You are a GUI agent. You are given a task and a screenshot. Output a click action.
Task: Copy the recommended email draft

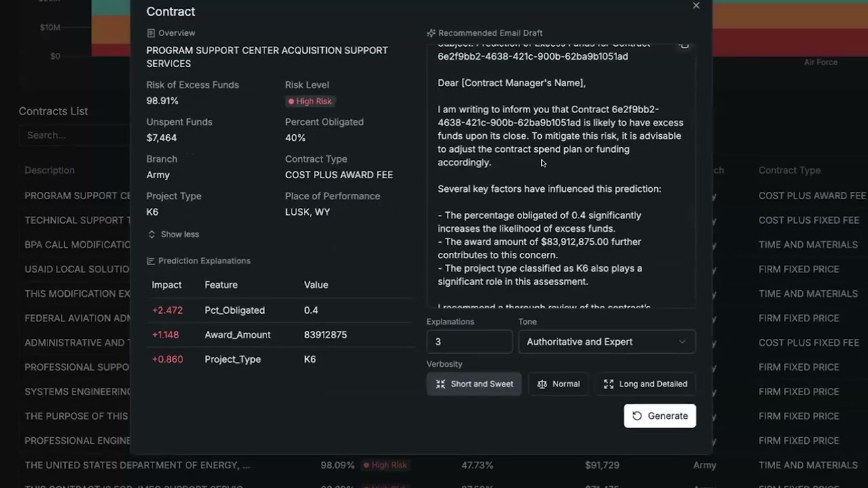point(684,45)
